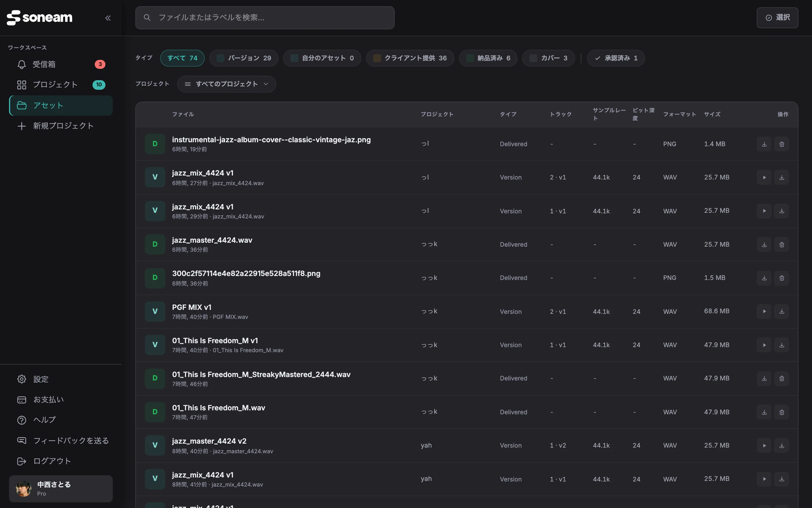Image resolution: width=812 pixels, height=508 pixels.
Task: Toggle the 承認済み 1 filter chip
Action: (x=616, y=58)
